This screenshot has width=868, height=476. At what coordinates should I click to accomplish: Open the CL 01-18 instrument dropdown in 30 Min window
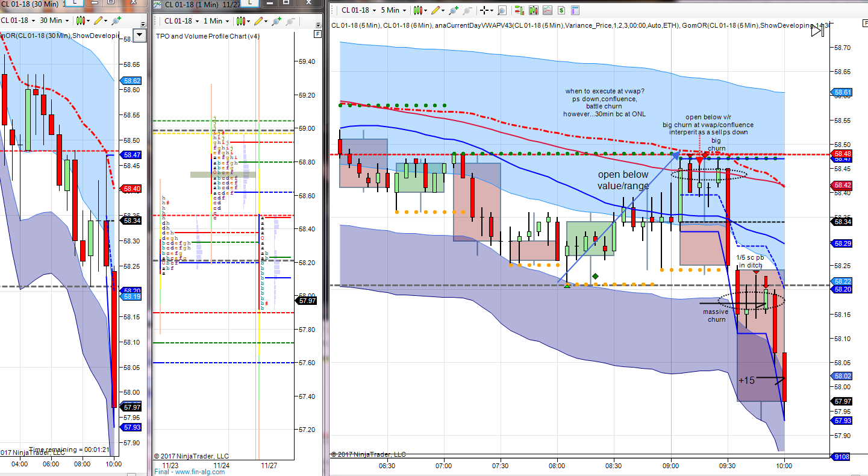pos(17,20)
